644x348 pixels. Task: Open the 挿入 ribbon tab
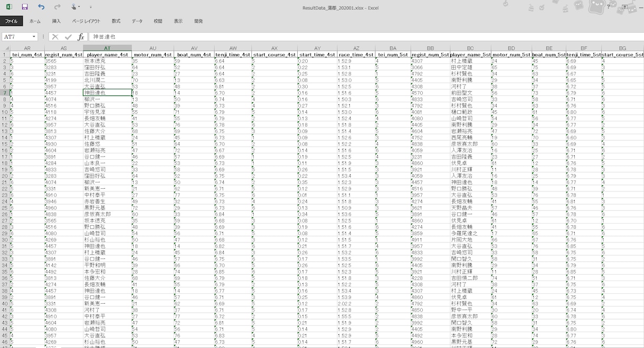[56, 21]
